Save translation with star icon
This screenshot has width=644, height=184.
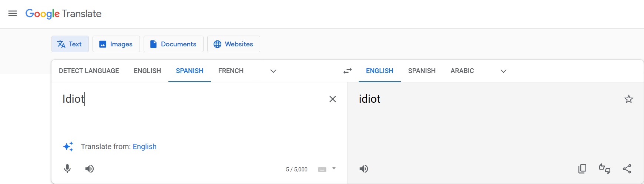coord(629,99)
